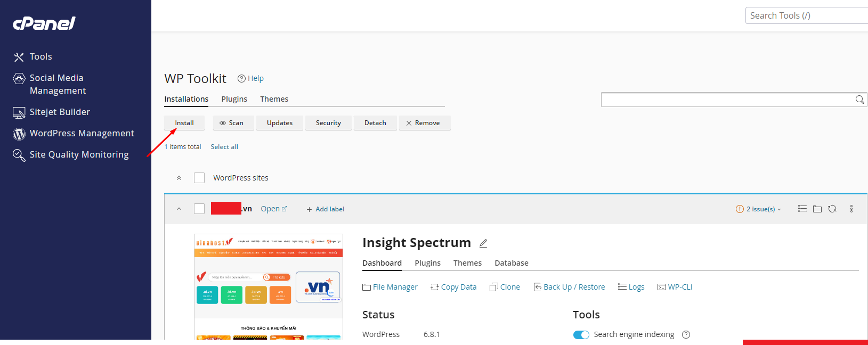Click the search magnifier icon in WP Toolkit
Screen dimensions: 868x345
point(859,100)
